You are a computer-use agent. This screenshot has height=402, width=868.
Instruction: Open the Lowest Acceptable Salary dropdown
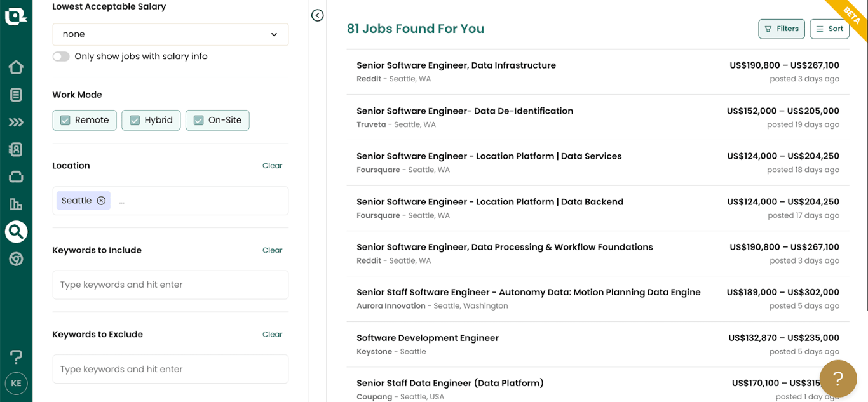[170, 34]
